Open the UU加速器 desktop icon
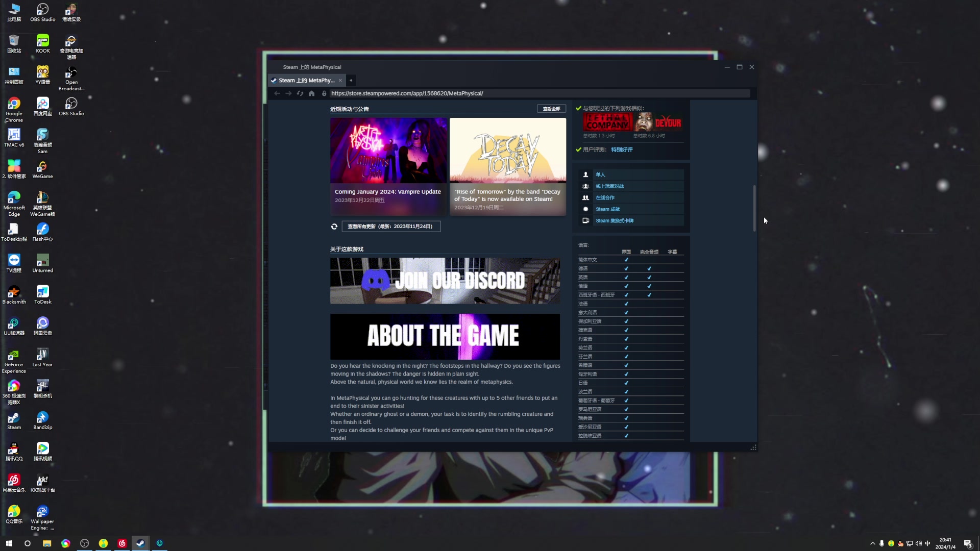This screenshot has width=980, height=551. point(14,326)
